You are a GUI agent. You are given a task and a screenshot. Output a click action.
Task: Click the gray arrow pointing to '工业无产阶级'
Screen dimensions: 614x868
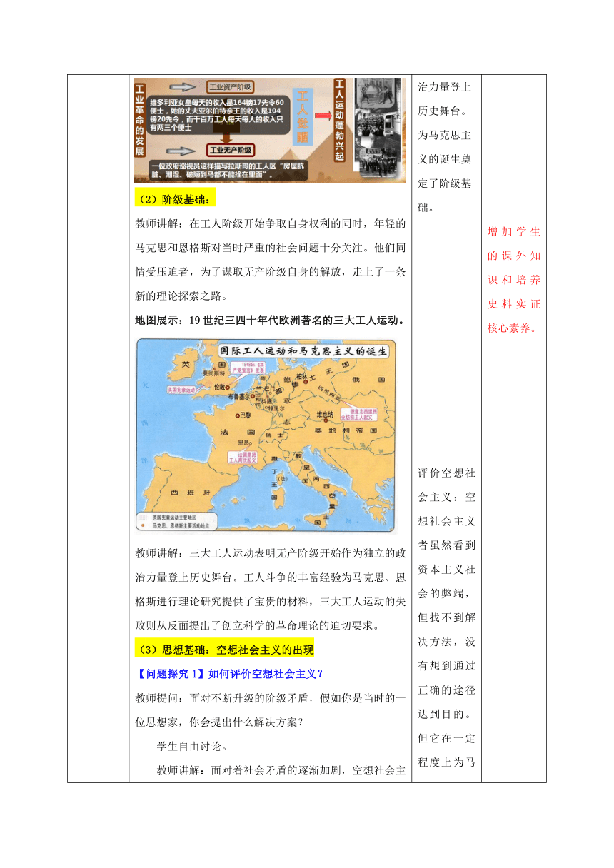pyautogui.click(x=180, y=151)
